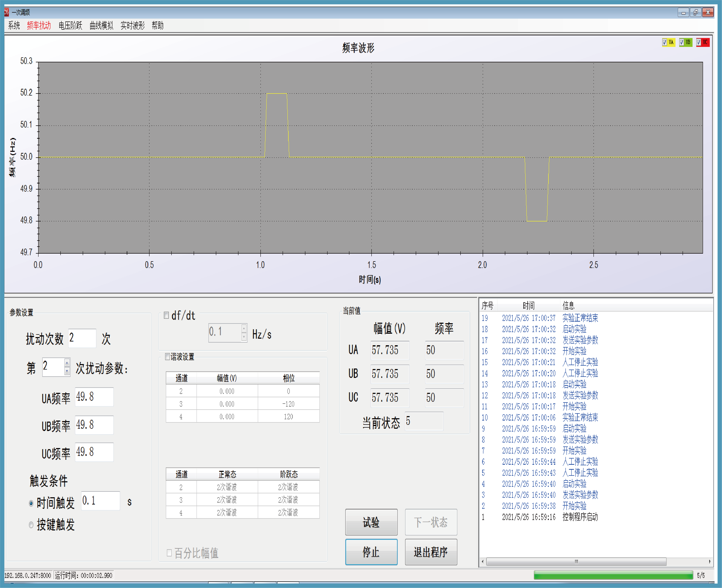722x588 pixels.
Task: Uncheck the UA waveform checkbox
Action: [x=664, y=42]
